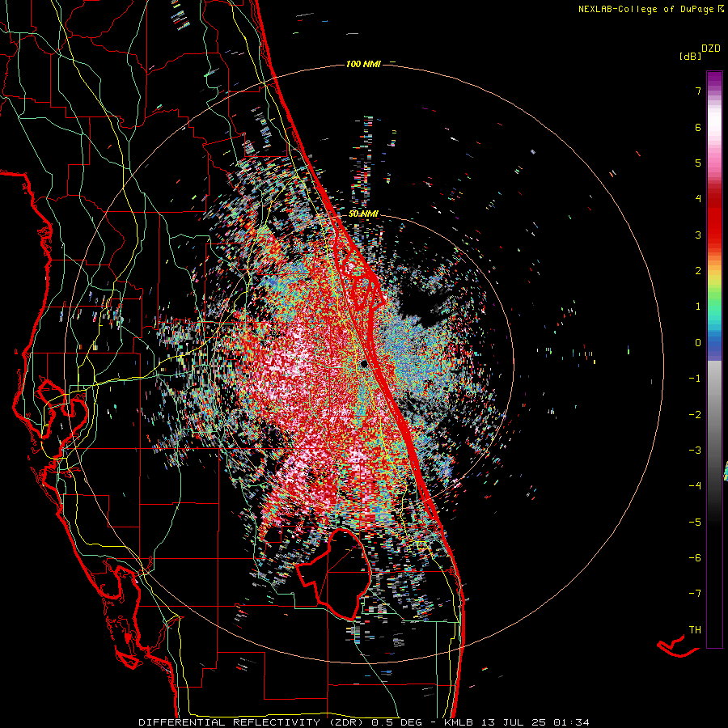The height and width of the screenshot is (728, 728).
Task: Click the 2 value on the color scale
Action: (x=698, y=271)
